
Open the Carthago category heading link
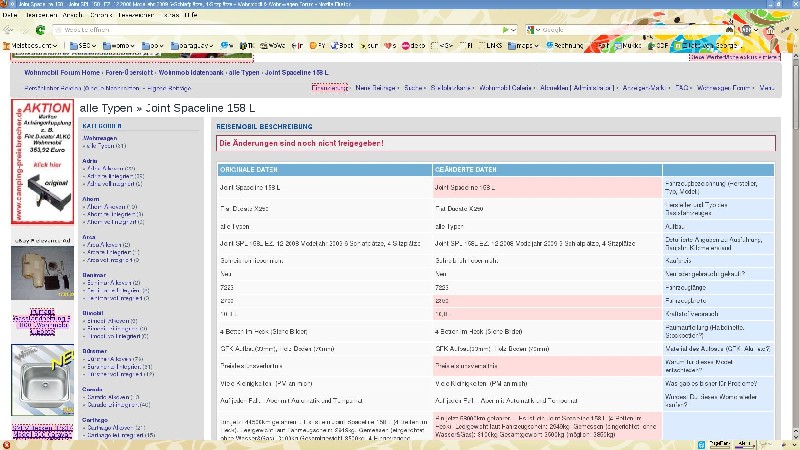[x=95, y=420]
